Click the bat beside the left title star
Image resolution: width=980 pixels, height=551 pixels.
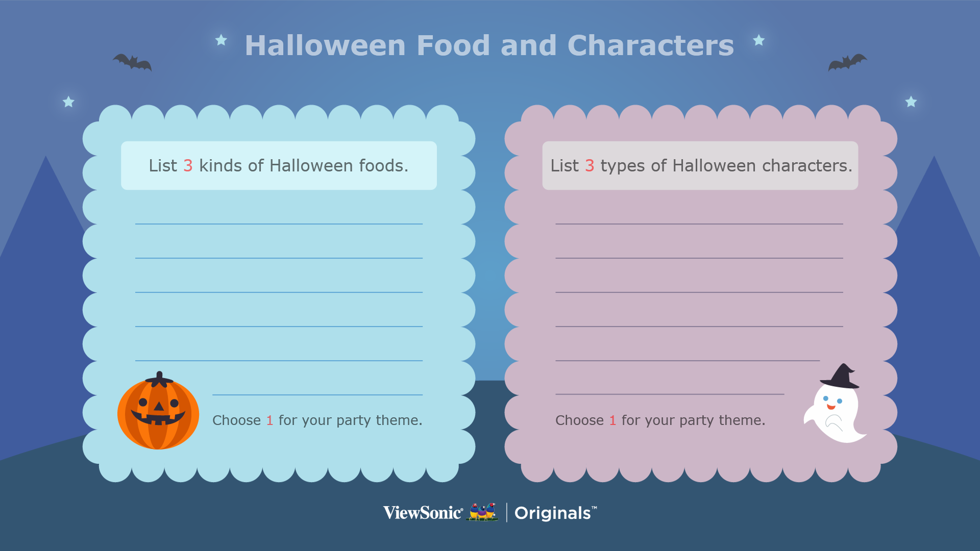tap(132, 62)
